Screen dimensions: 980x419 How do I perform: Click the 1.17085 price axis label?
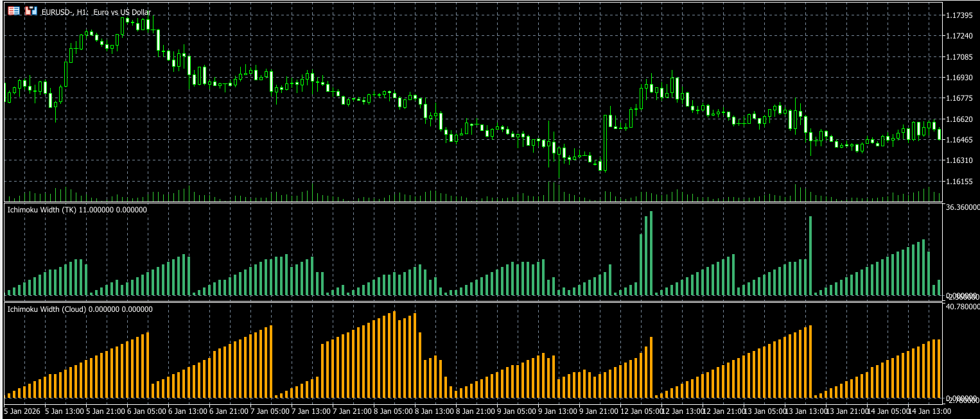[961, 57]
